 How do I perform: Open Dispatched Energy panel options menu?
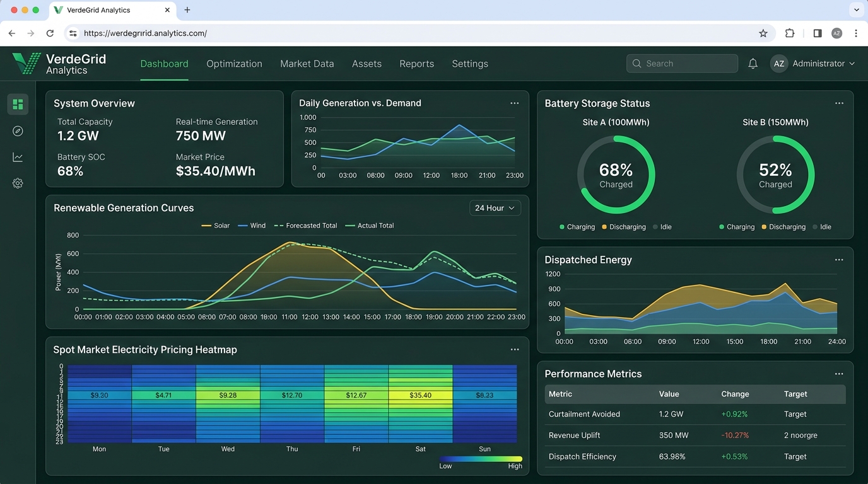click(x=839, y=260)
